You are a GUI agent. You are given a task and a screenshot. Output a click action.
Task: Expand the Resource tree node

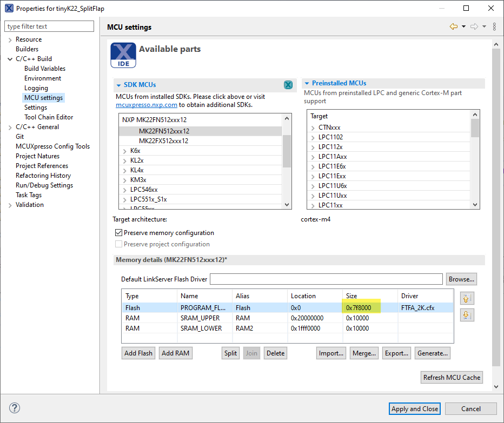click(10, 39)
